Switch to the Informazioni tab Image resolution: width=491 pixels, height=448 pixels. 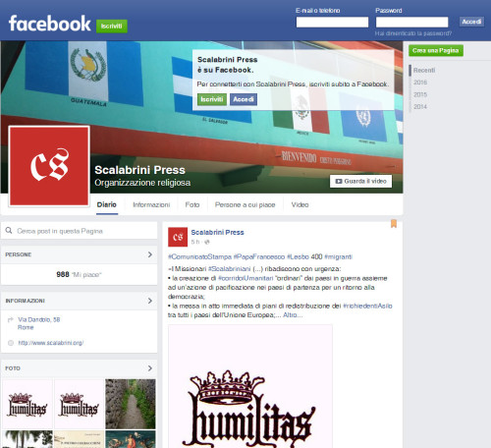[x=151, y=204]
